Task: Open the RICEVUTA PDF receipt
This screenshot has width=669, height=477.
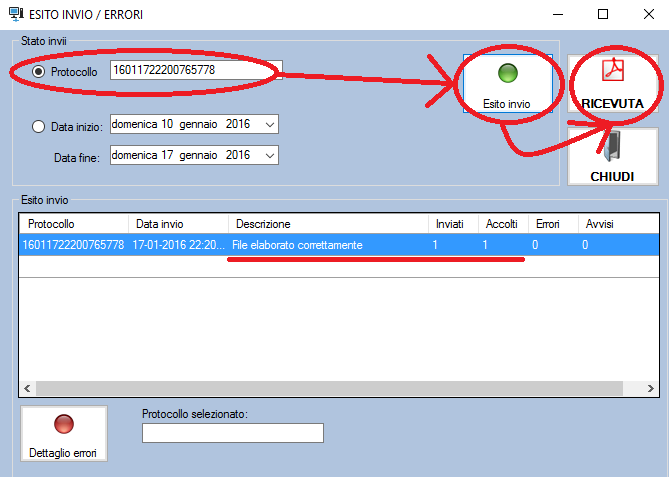Action: (612, 85)
